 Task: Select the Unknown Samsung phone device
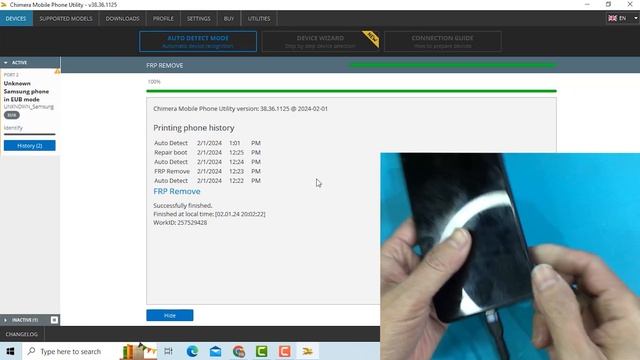(26, 91)
